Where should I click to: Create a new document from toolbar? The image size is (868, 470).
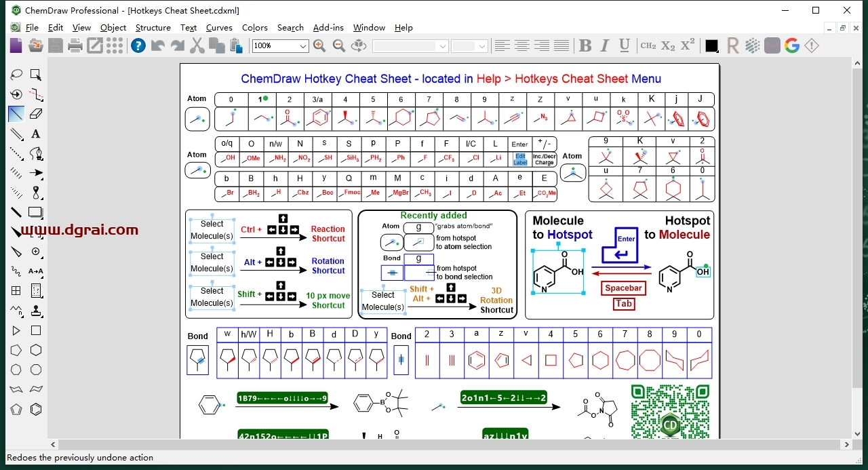click(16, 45)
